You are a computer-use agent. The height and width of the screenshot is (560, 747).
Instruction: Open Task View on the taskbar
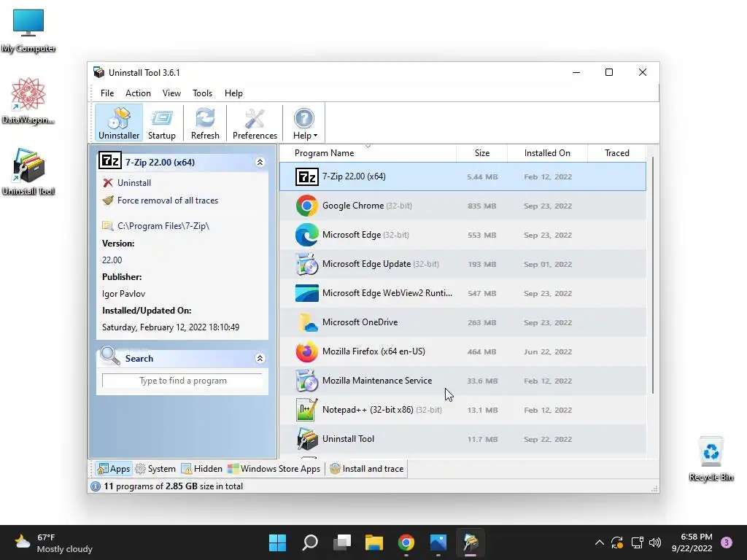click(342, 542)
